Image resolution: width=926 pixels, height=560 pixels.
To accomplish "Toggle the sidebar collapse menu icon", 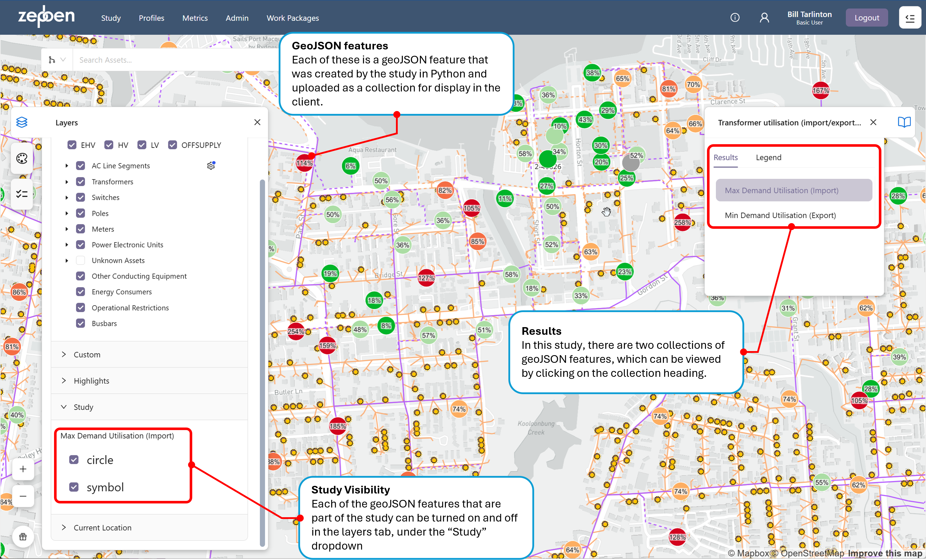I will [x=910, y=18].
